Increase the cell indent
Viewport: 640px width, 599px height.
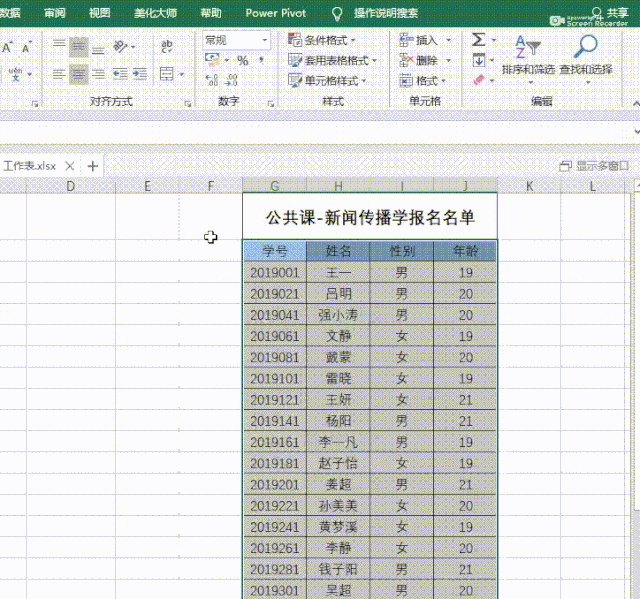pos(140,74)
